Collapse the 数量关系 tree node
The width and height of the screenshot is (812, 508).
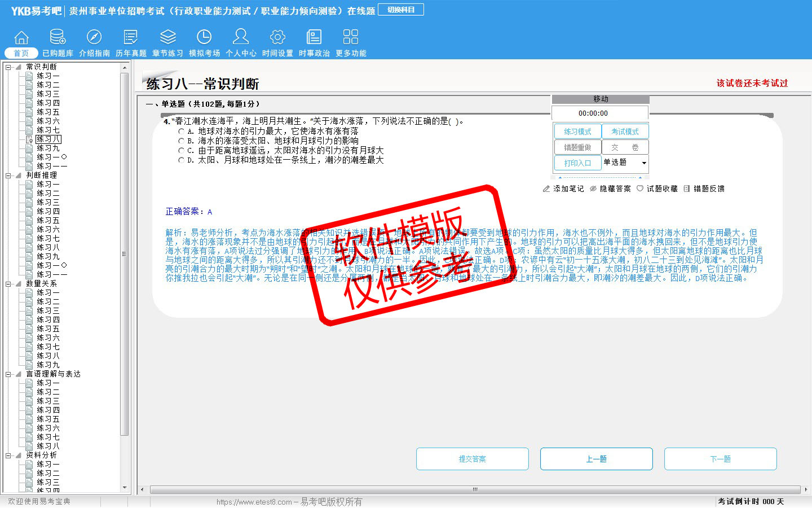click(8, 284)
